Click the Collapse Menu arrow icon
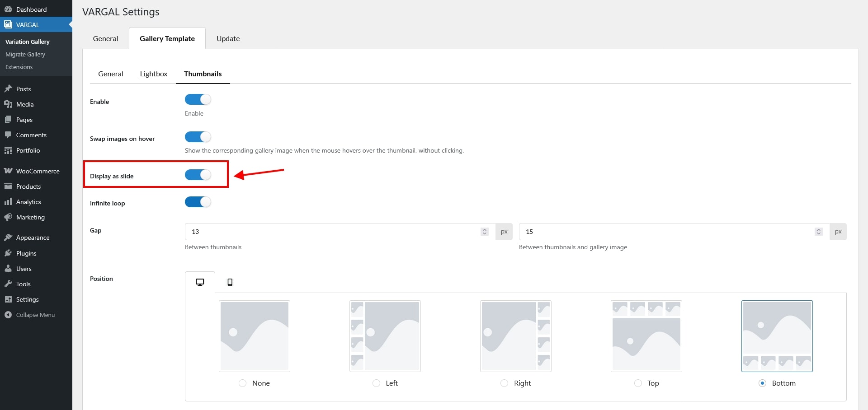The height and width of the screenshot is (410, 868). (x=8, y=315)
